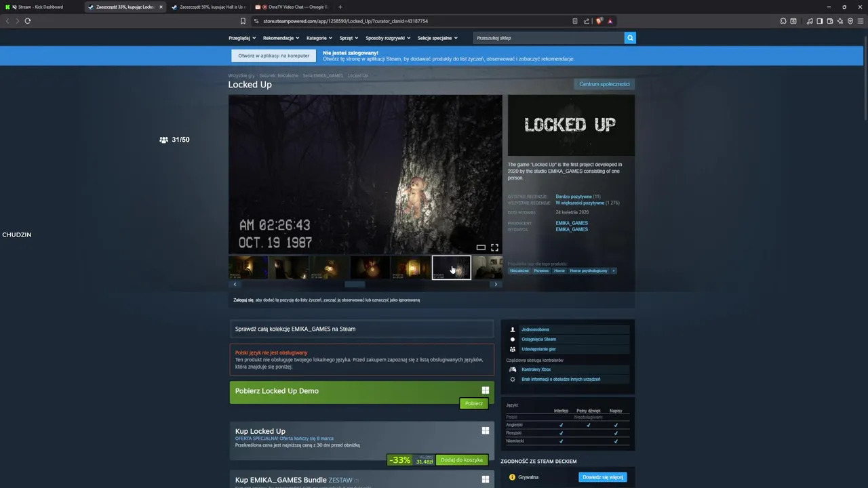Click the Kontrolery Xbox link
The image size is (868, 488).
tap(536, 369)
